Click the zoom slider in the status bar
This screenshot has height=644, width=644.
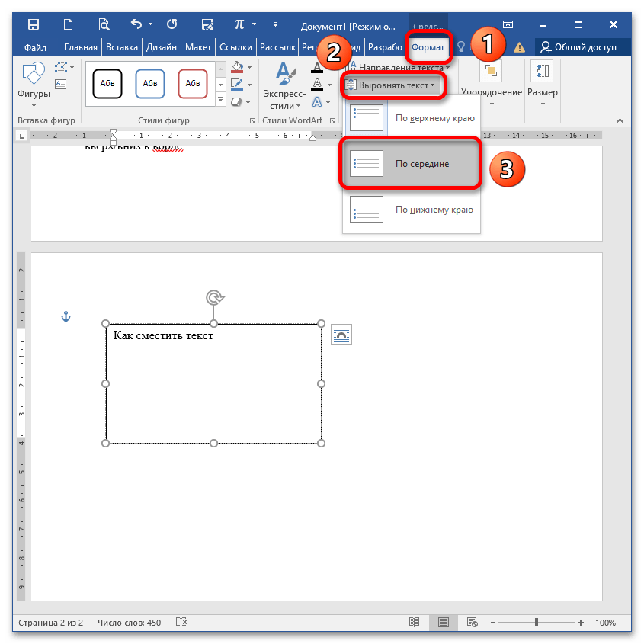[x=537, y=623]
